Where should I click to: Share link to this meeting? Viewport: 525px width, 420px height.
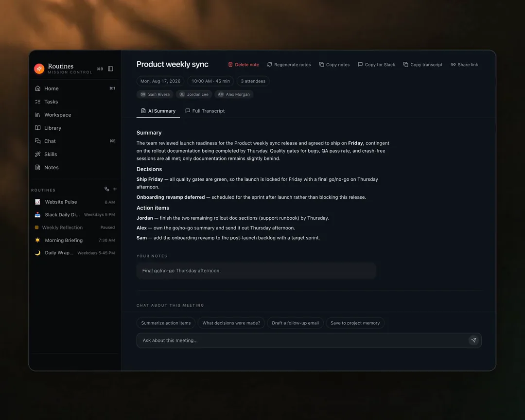(x=464, y=65)
